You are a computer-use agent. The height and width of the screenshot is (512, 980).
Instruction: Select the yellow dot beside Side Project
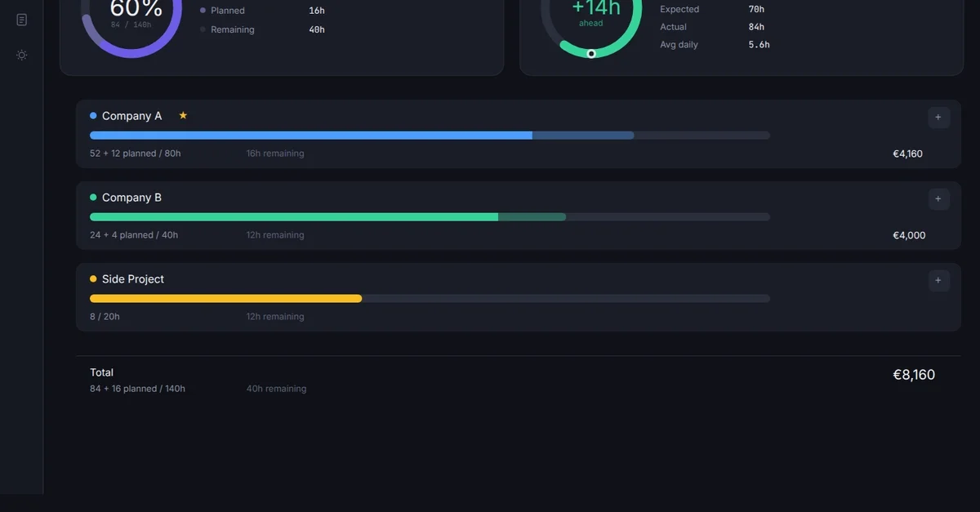[x=91, y=278]
